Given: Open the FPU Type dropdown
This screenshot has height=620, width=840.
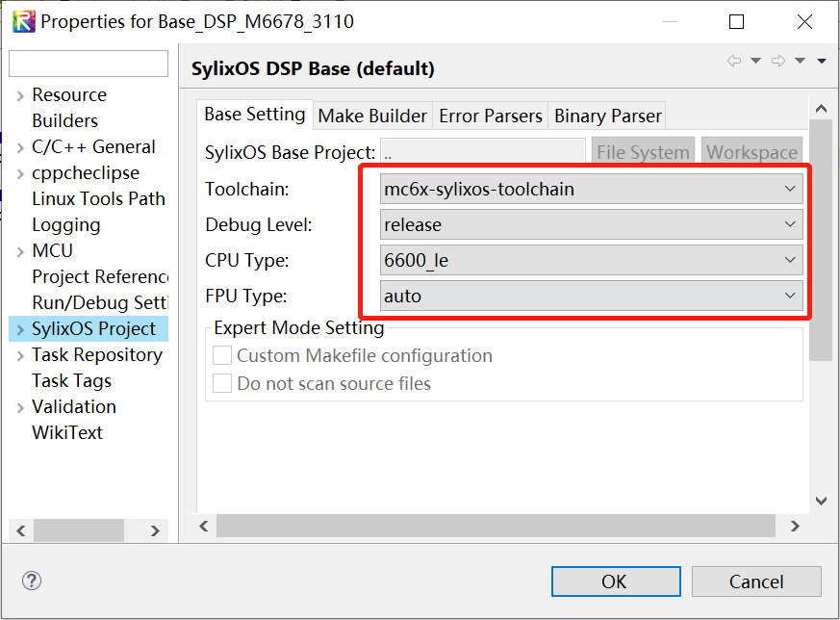Looking at the screenshot, I should tap(592, 296).
